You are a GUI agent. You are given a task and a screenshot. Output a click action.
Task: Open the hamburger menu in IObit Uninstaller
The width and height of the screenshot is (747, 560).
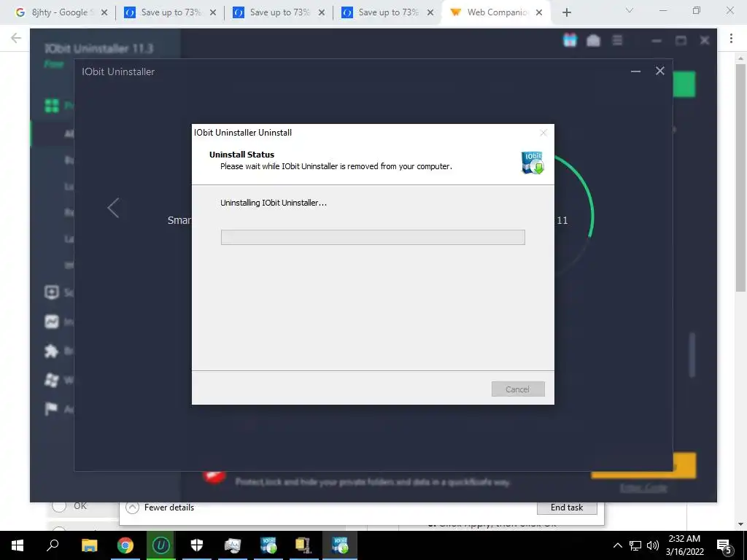coord(617,41)
